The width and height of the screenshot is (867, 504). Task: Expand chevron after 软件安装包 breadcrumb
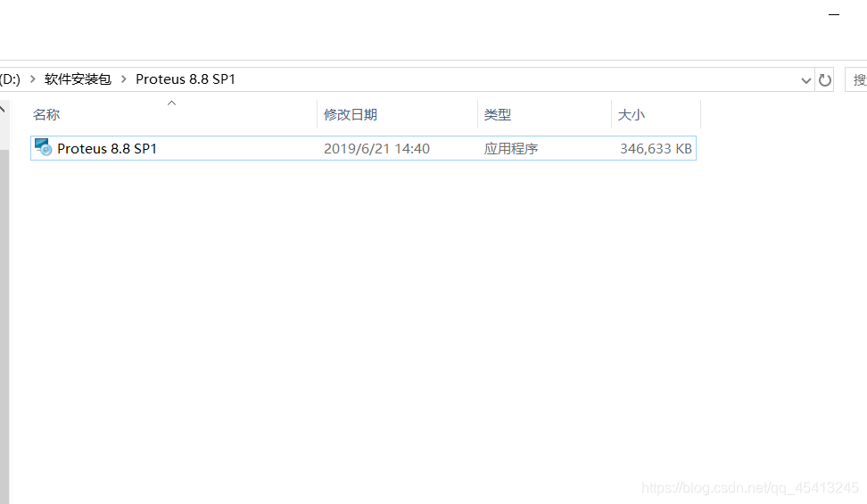[x=124, y=79]
